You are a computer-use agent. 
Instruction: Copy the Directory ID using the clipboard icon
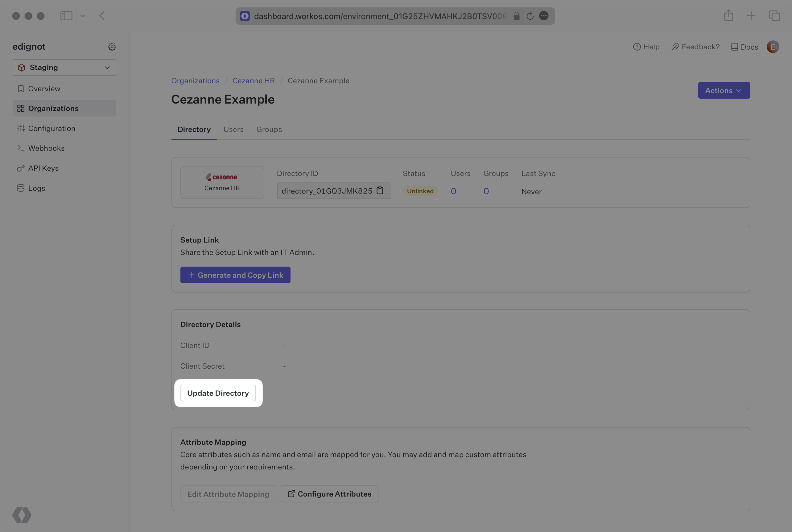coord(380,191)
